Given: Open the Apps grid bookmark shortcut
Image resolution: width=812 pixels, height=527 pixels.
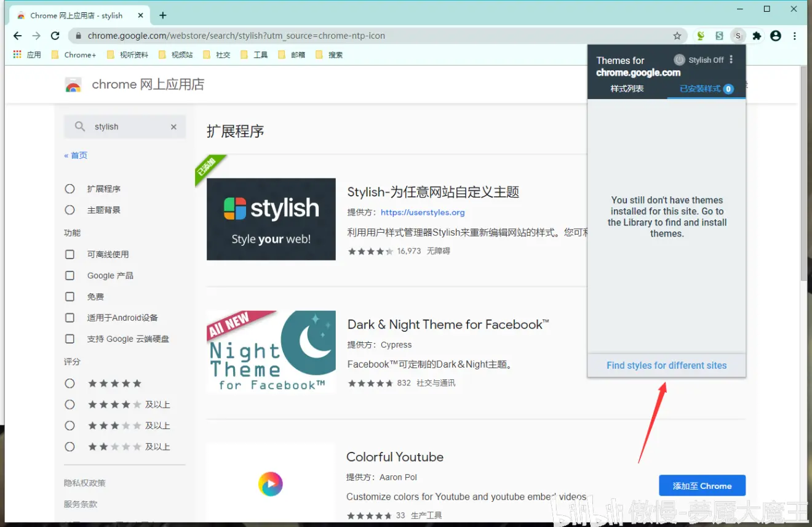Looking at the screenshot, I should point(27,55).
